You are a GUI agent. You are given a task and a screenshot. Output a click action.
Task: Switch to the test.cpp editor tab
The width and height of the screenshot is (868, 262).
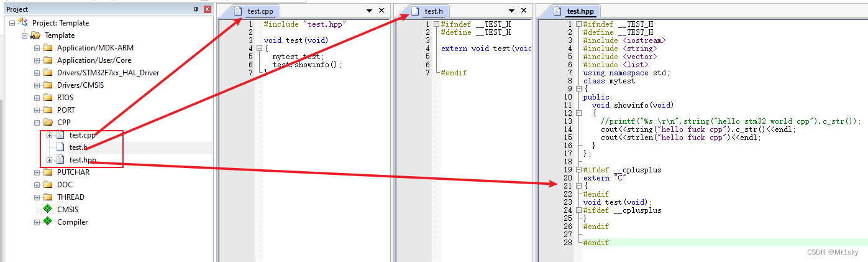tap(254, 11)
